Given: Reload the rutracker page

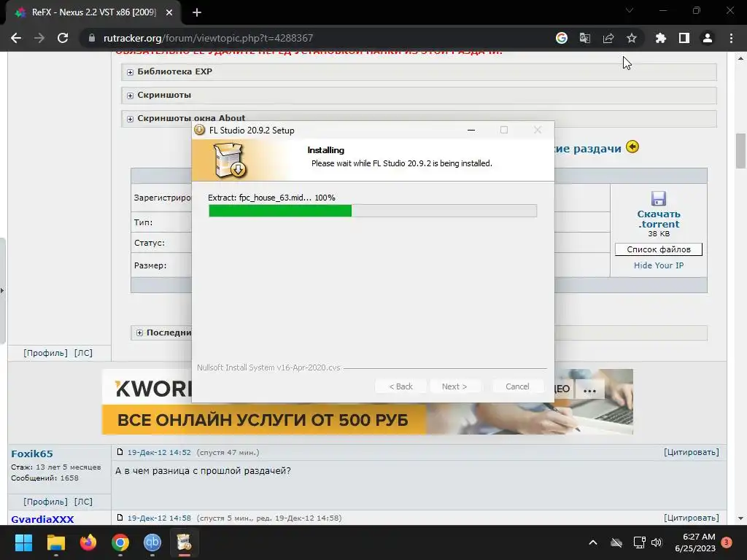Looking at the screenshot, I should point(63,38).
